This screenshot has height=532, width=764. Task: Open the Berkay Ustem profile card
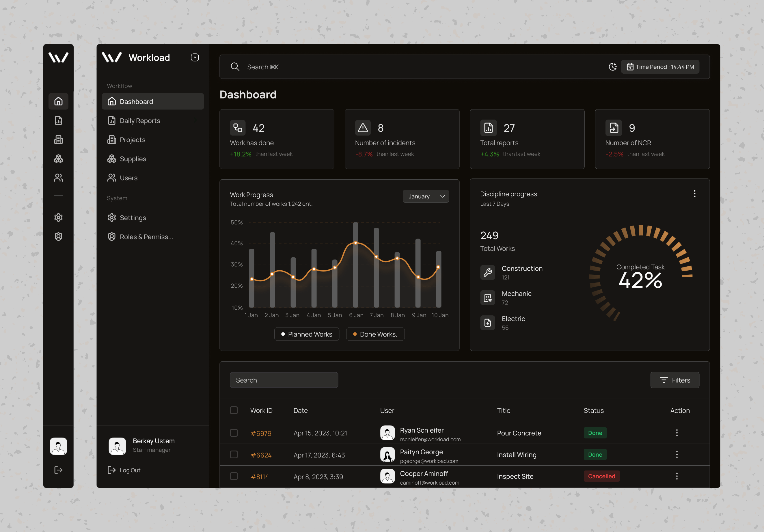[x=141, y=446]
